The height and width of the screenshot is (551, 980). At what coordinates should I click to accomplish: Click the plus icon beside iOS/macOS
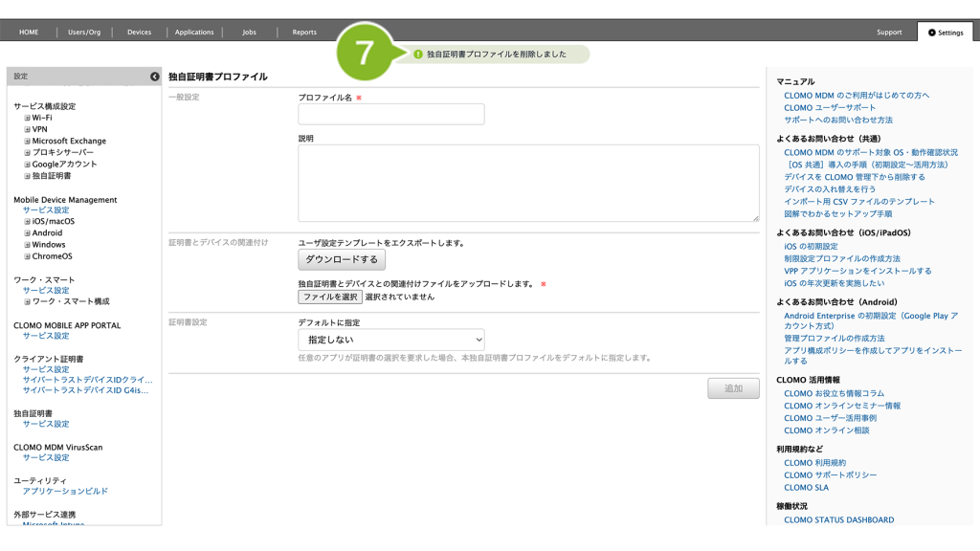pos(28,222)
